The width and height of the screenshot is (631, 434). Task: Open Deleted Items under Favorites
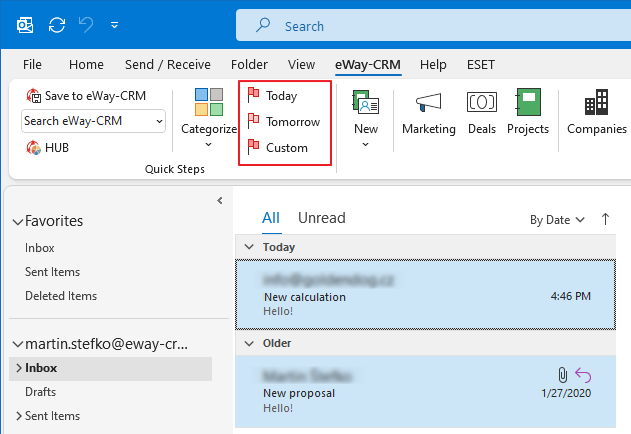pyautogui.click(x=61, y=296)
